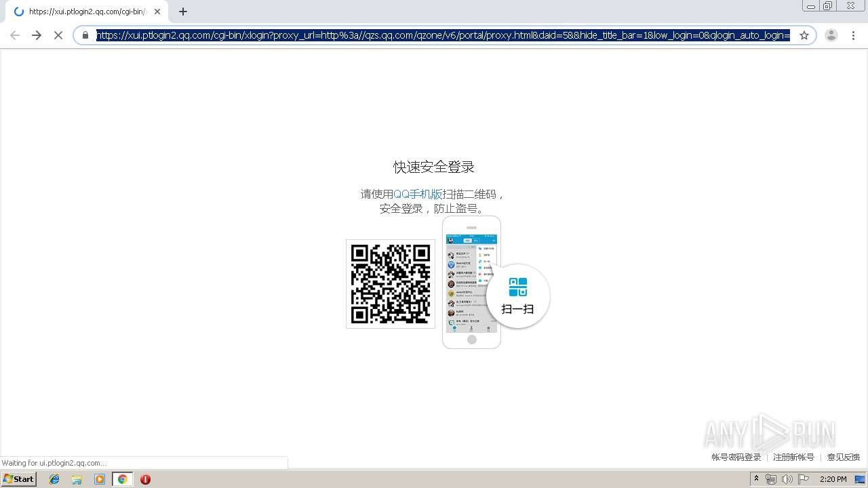
Task: Select the xui.ptlogin2.qq.com browser tab
Action: point(86,12)
